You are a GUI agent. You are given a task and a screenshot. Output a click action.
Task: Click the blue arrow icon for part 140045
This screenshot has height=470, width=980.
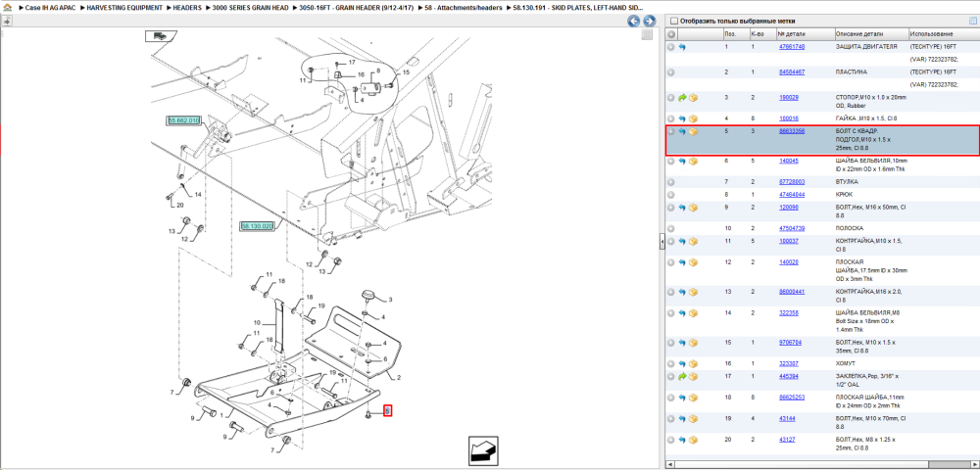[682, 161]
